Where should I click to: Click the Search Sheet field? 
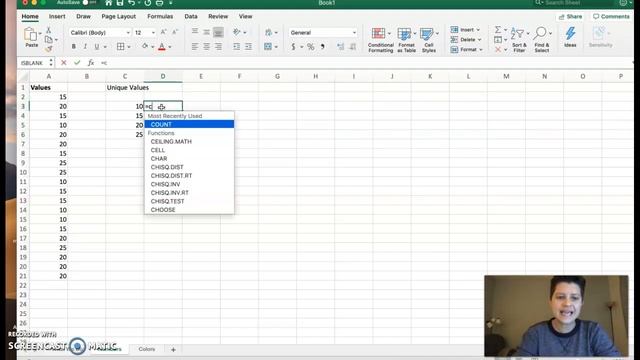(575, 3)
